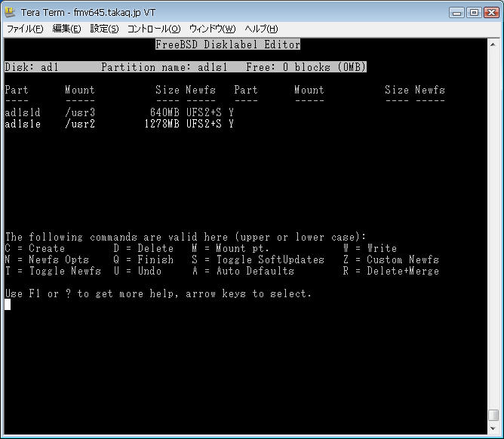Click 'Free: 0 blocks (0MB)' text

point(306,67)
